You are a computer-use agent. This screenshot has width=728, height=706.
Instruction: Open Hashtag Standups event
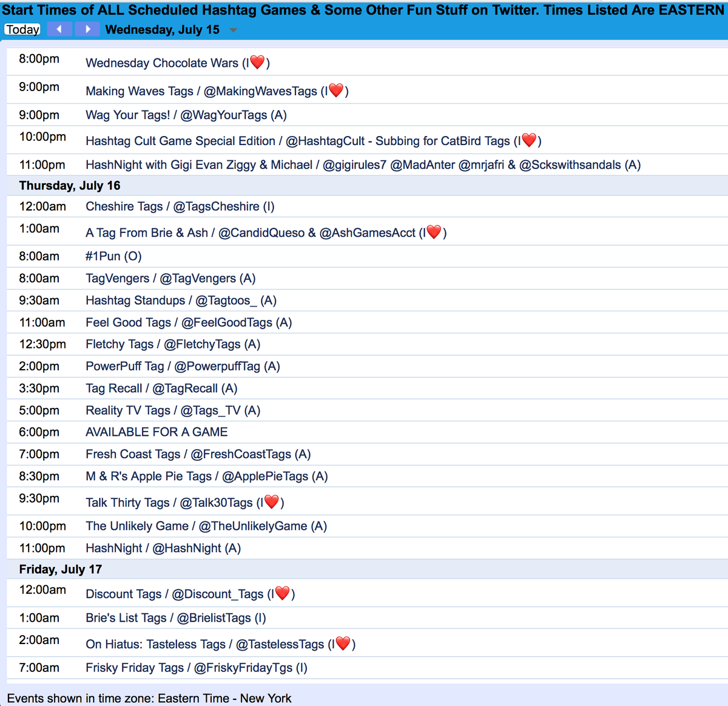[181, 300]
